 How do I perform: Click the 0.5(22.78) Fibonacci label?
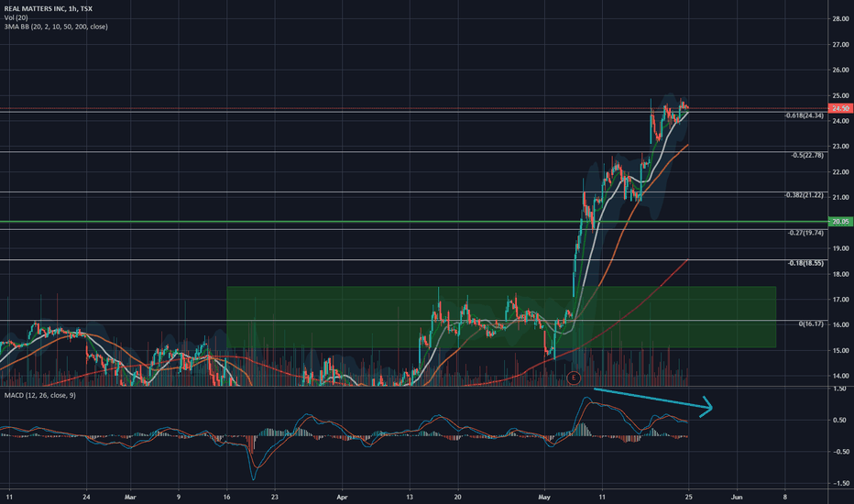coord(807,155)
